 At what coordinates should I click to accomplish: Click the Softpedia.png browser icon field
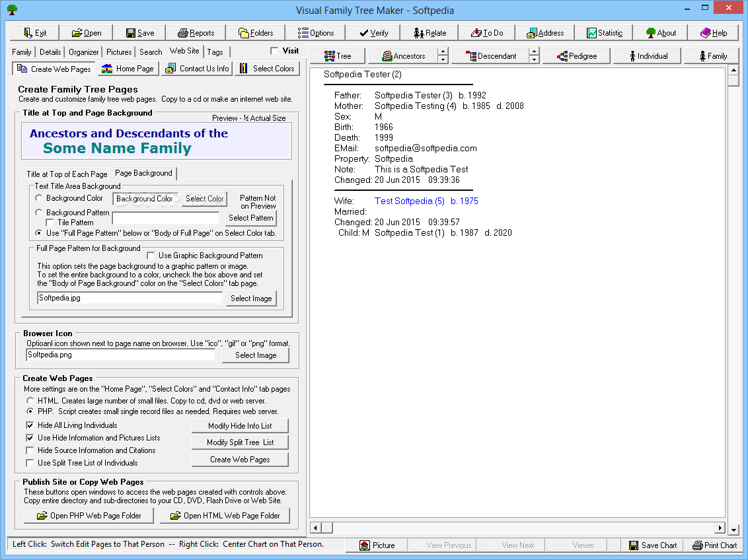(121, 355)
